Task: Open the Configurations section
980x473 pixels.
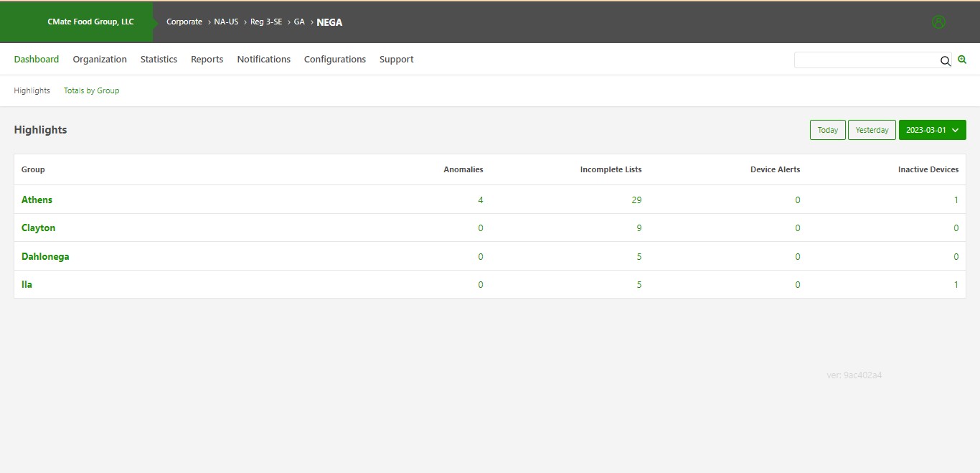Action: pyautogui.click(x=335, y=59)
